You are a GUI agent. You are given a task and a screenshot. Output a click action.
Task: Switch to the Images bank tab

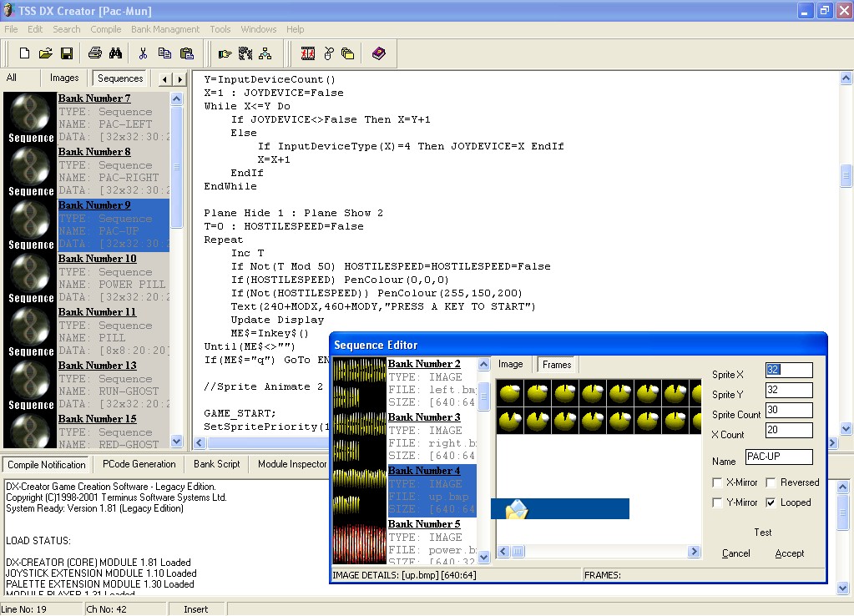tap(64, 78)
